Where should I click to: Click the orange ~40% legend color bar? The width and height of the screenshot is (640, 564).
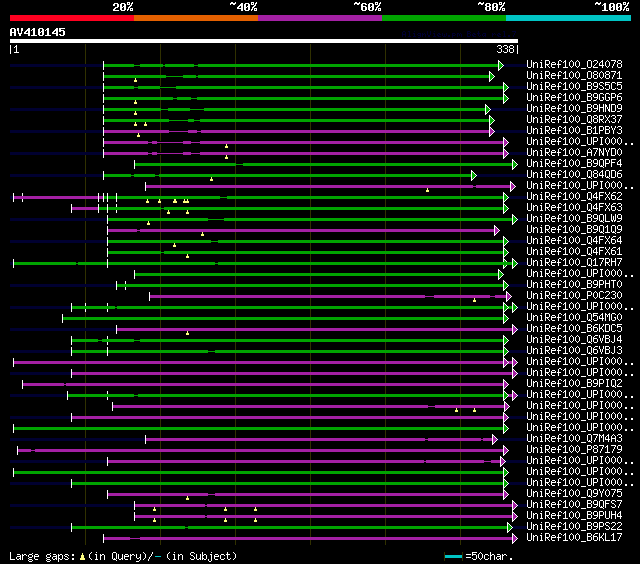coord(196,18)
